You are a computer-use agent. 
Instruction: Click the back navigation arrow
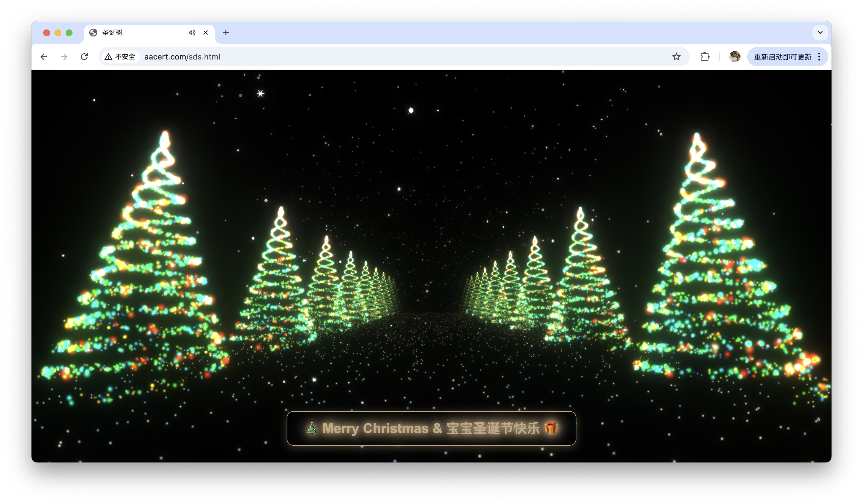coord(44,56)
